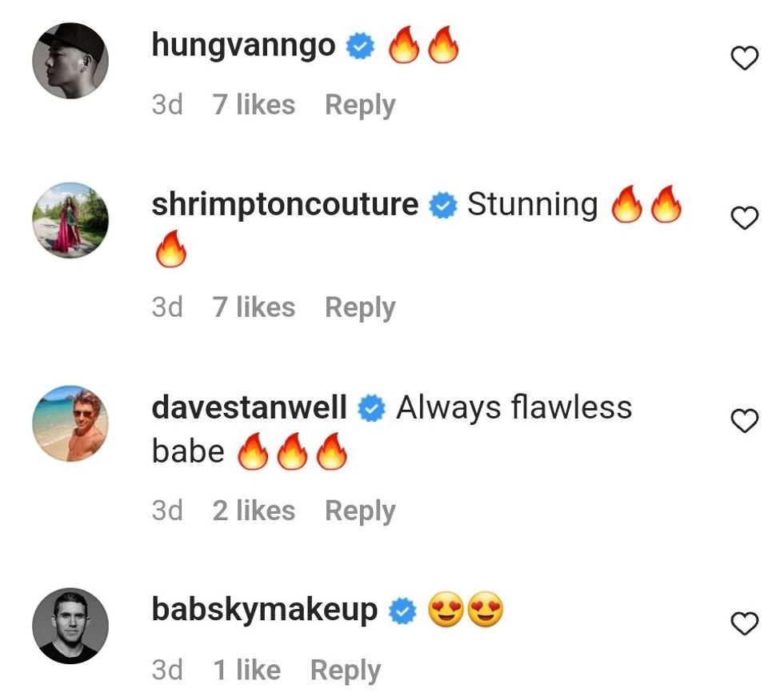Open babskymakeup's profile avatar
Screen dimensions: 784x693
[x=70, y=626]
